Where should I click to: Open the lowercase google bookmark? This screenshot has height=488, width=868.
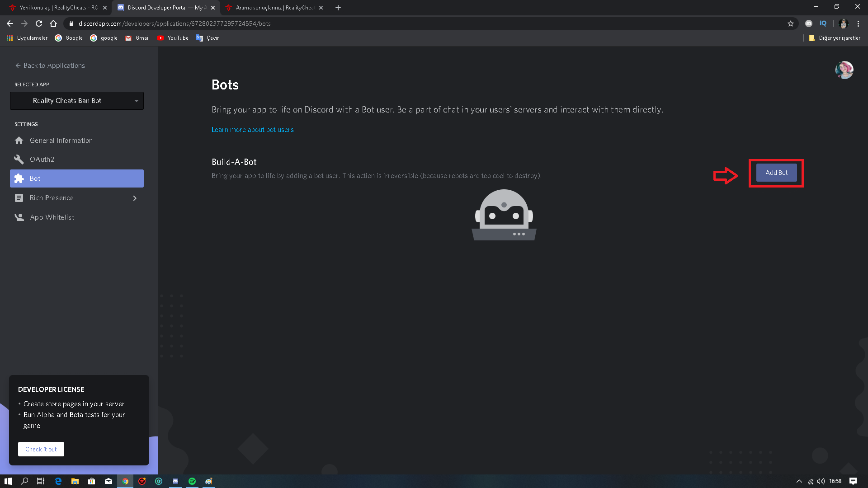[x=104, y=38]
